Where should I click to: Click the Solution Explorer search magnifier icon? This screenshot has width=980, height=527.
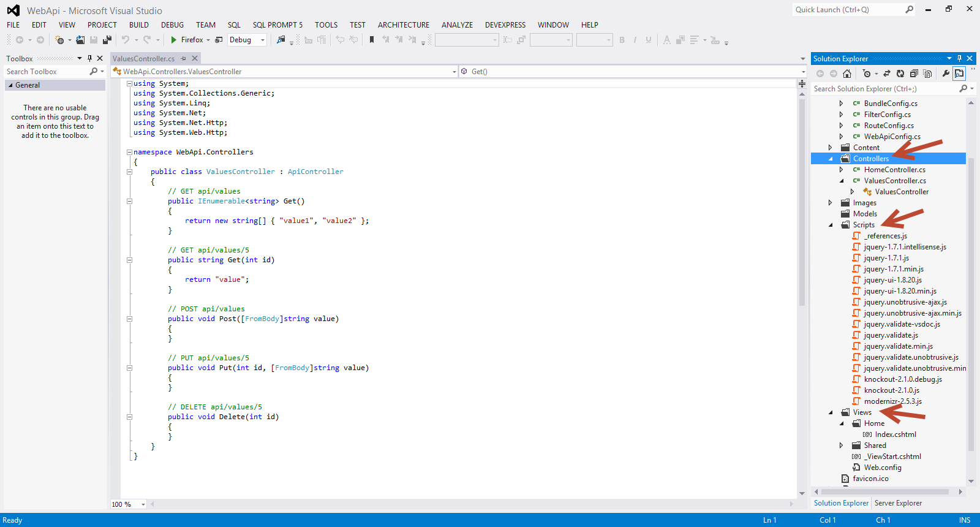[963, 89]
